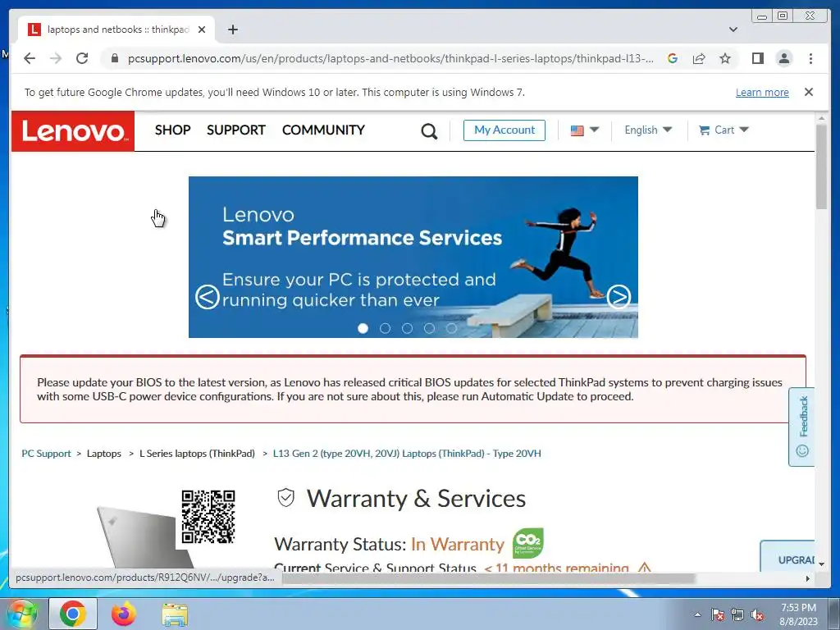840x630 pixels.
Task: Click the Warranty shield icon
Action: 286,498
